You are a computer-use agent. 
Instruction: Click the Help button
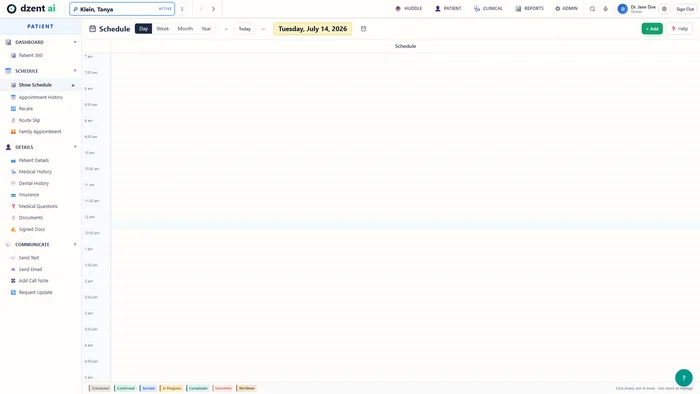coord(679,29)
